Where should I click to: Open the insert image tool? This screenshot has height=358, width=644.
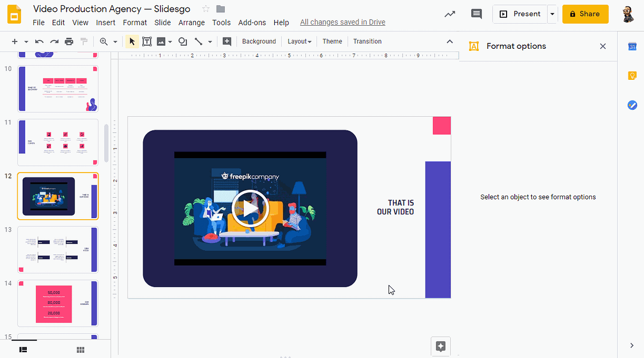coord(162,41)
